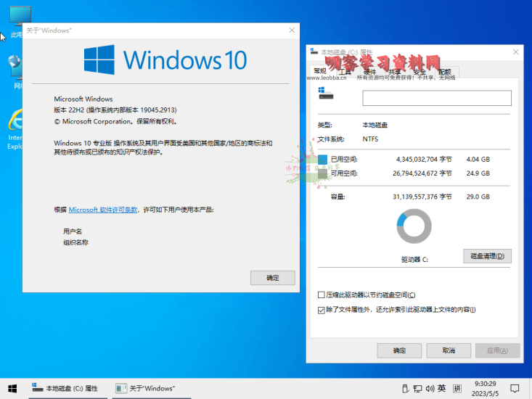Select the This PC desktop icon
The height and width of the screenshot is (399, 532).
[17, 22]
